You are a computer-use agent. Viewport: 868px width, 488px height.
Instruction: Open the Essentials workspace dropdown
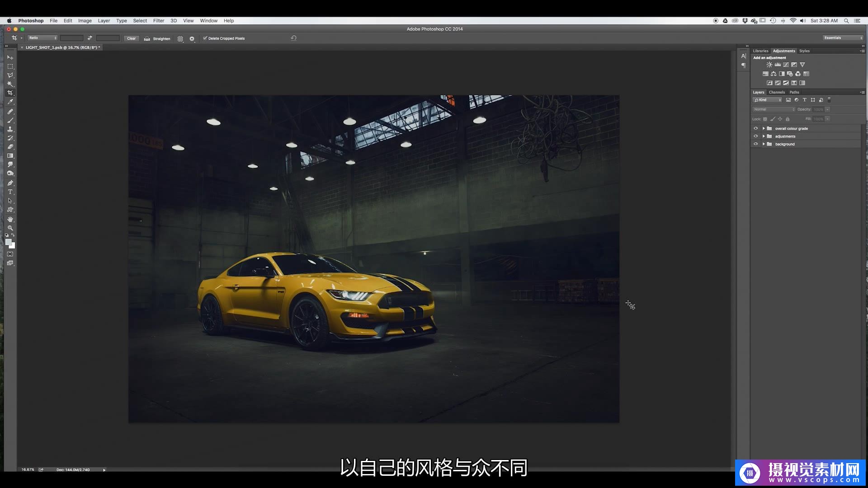pyautogui.click(x=843, y=38)
